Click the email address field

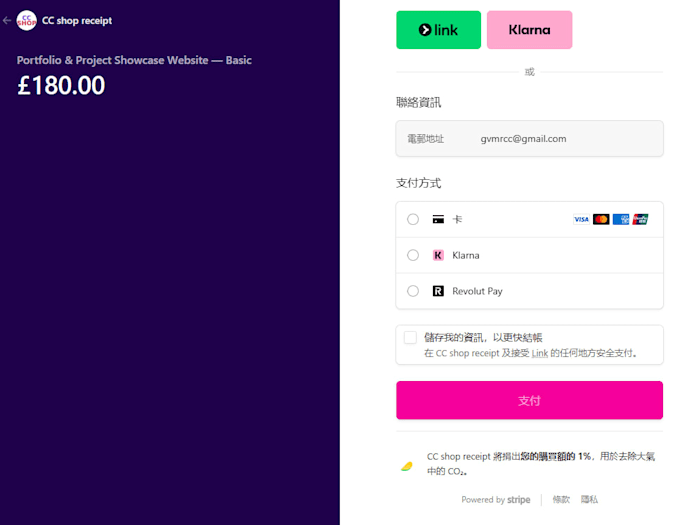(530, 139)
